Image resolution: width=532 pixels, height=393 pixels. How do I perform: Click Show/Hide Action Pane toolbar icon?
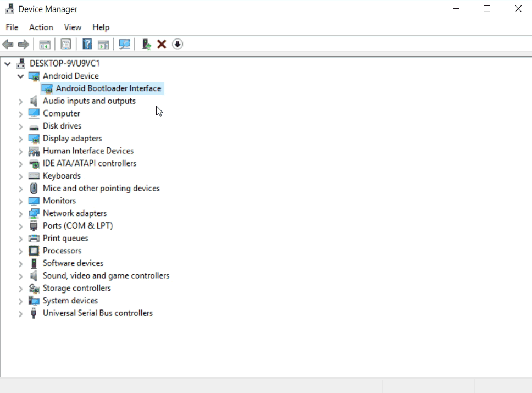(x=103, y=44)
